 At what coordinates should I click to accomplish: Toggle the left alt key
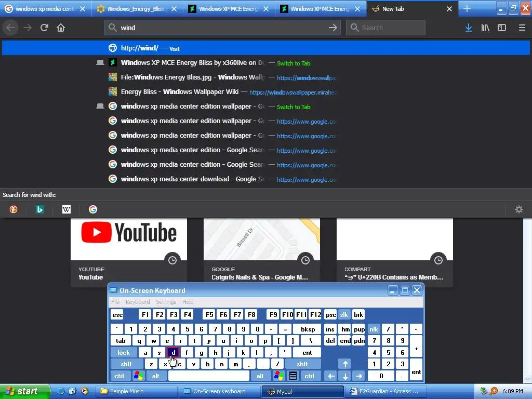coord(155,376)
